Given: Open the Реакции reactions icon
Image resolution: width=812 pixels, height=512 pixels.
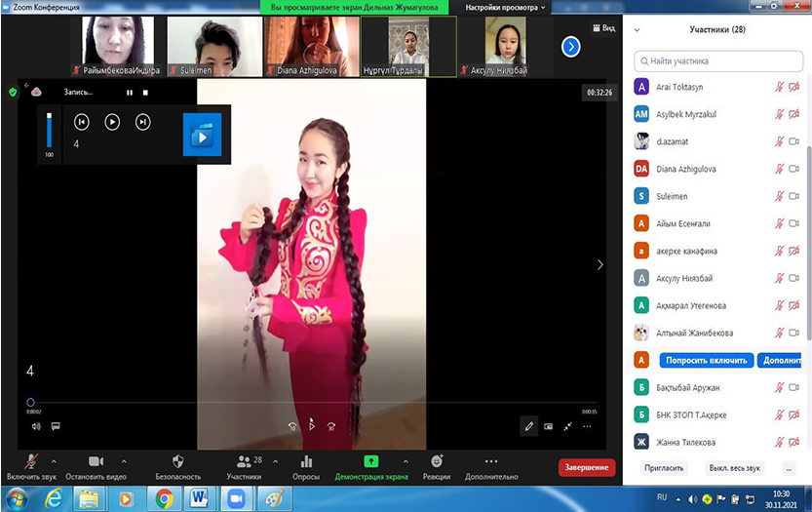Looking at the screenshot, I should pos(437,461).
